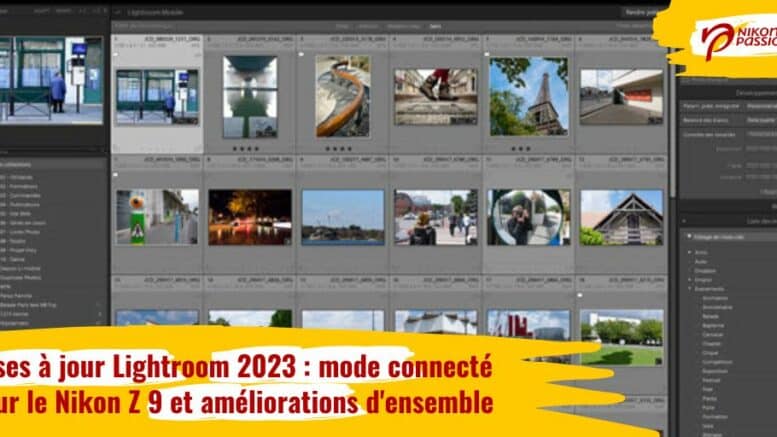
Task: Select the green bollard with orange ball thumbnail
Action: [157, 217]
